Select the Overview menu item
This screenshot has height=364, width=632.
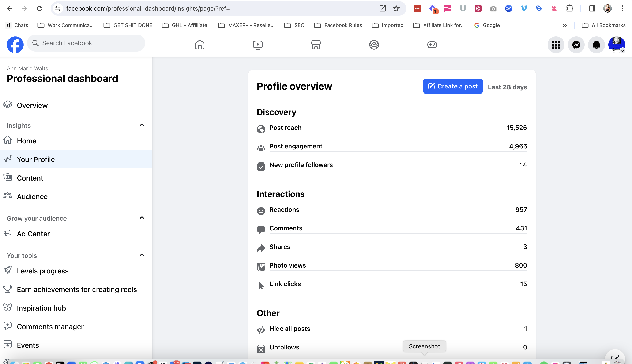click(x=32, y=105)
